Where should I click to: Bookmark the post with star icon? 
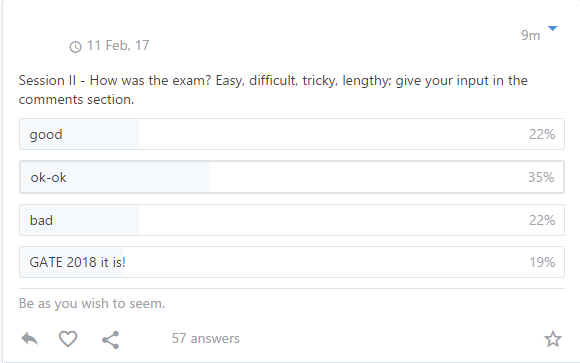(553, 339)
